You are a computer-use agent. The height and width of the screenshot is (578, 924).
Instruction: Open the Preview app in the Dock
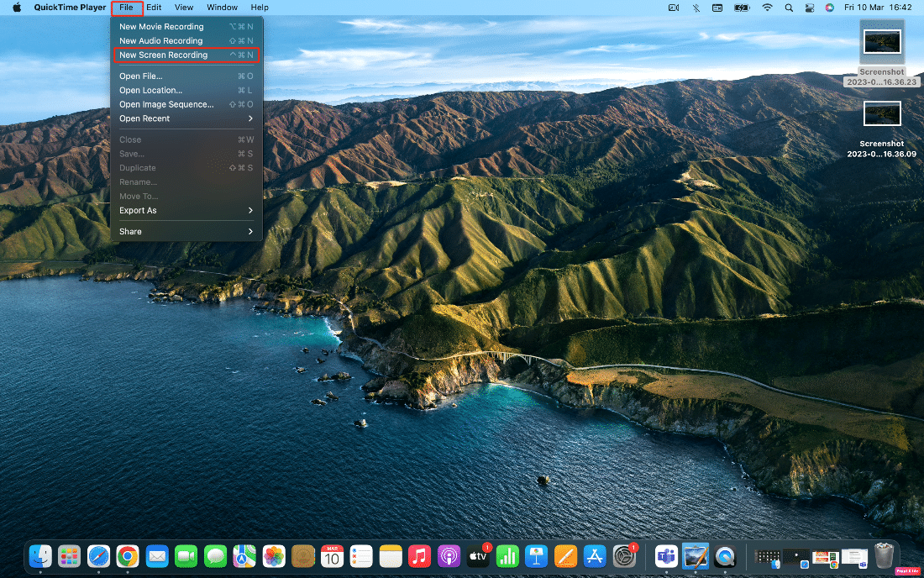pyautogui.click(x=696, y=556)
